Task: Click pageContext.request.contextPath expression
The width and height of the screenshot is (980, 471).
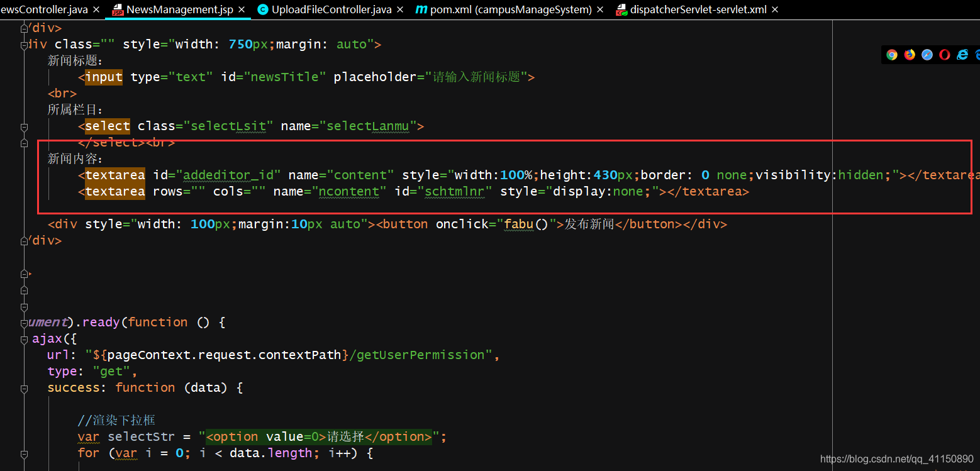Action: pyautogui.click(x=224, y=355)
